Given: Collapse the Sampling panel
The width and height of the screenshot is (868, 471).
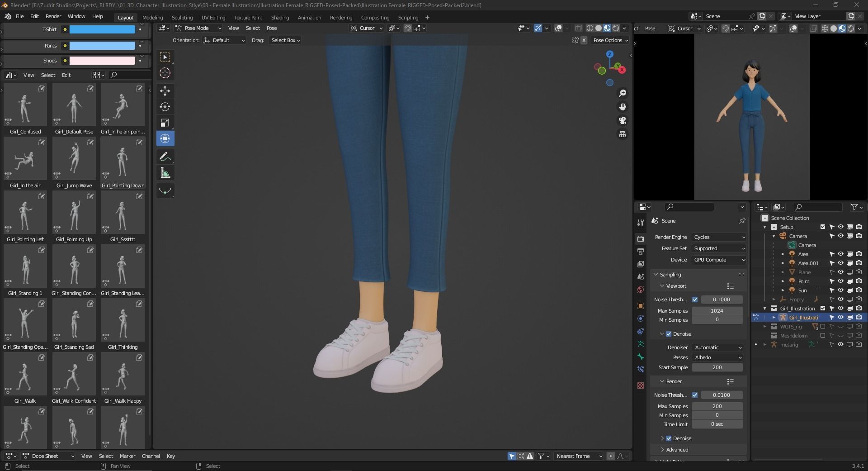Looking at the screenshot, I should pos(670,275).
